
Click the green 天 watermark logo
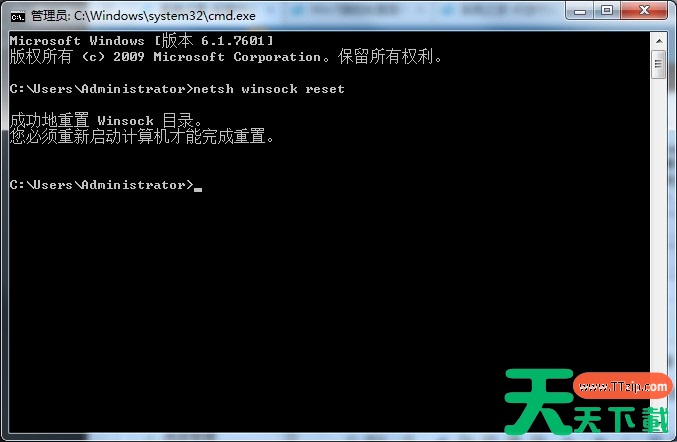(x=540, y=401)
